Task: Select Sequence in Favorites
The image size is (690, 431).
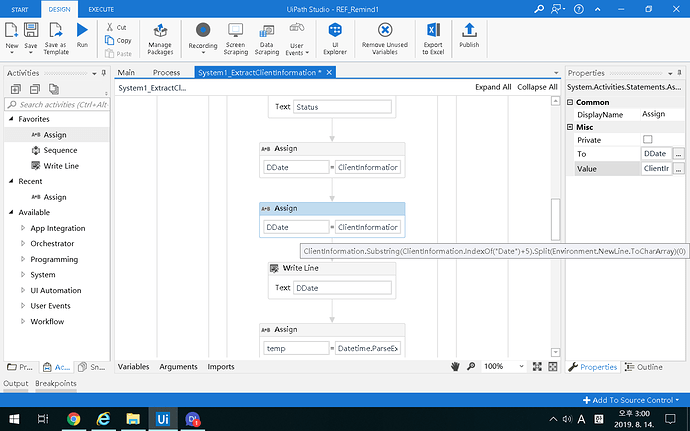Action: click(x=55, y=150)
